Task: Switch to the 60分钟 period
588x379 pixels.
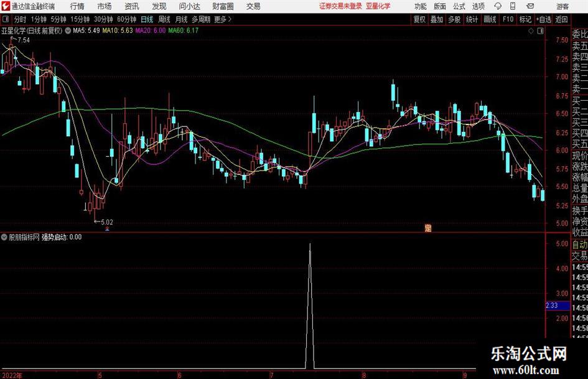Action: (x=127, y=19)
